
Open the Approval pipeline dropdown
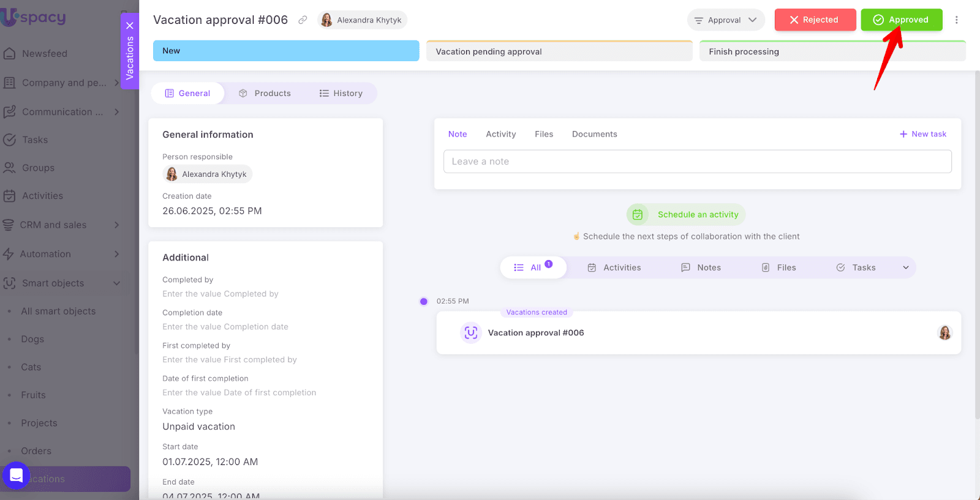(726, 20)
